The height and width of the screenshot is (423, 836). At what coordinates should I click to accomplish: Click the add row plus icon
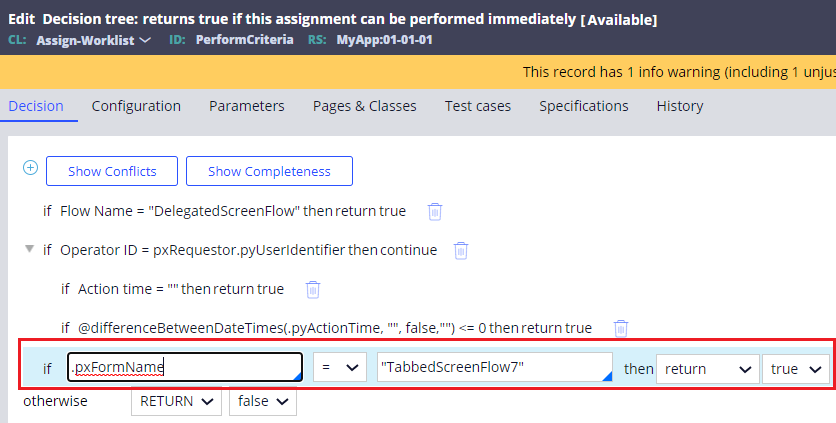point(30,168)
